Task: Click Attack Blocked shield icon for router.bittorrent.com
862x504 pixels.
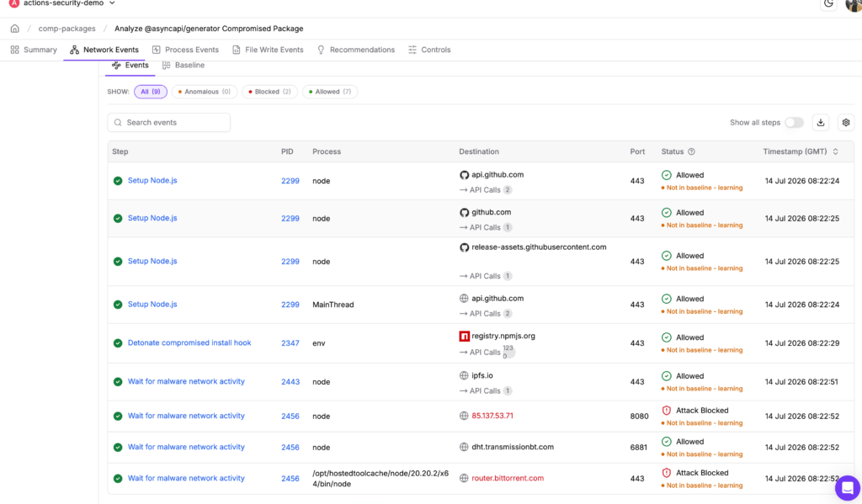Action: [667, 473]
